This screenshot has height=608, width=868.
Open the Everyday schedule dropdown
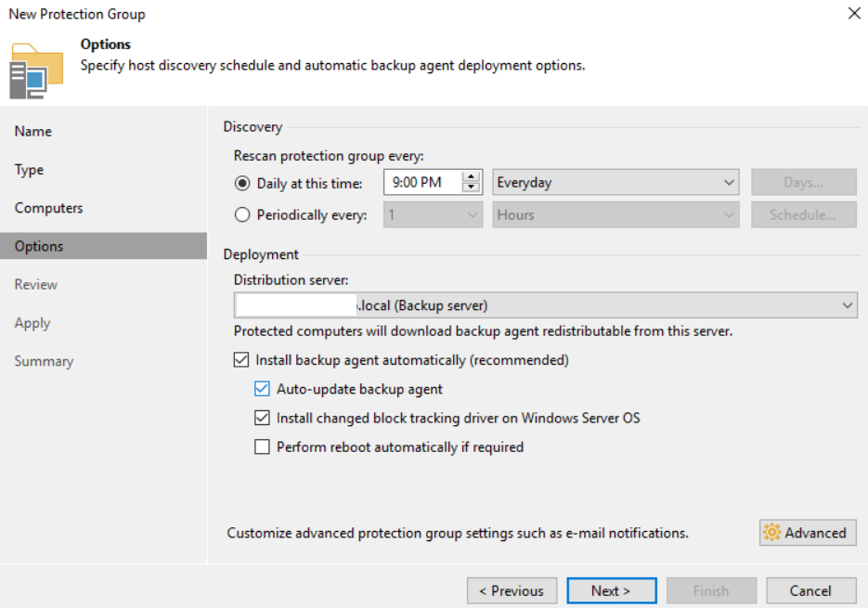(615, 183)
